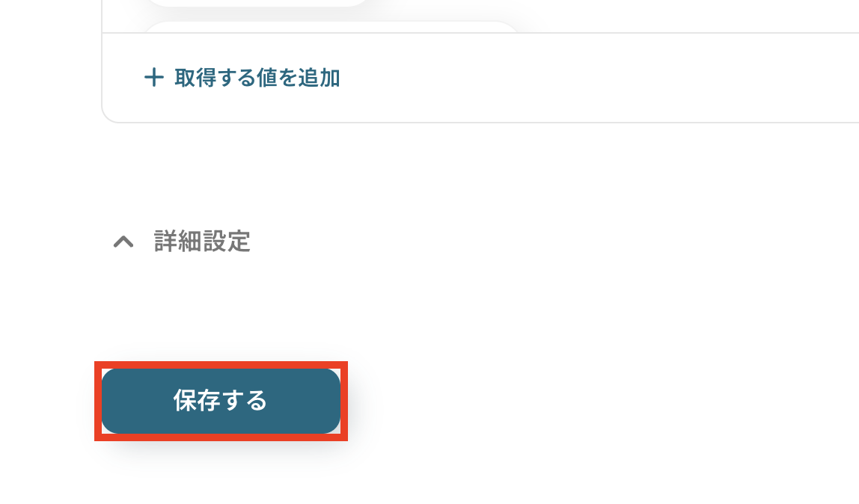
Task: Click the chevron icon above the save button
Action: [x=123, y=242]
